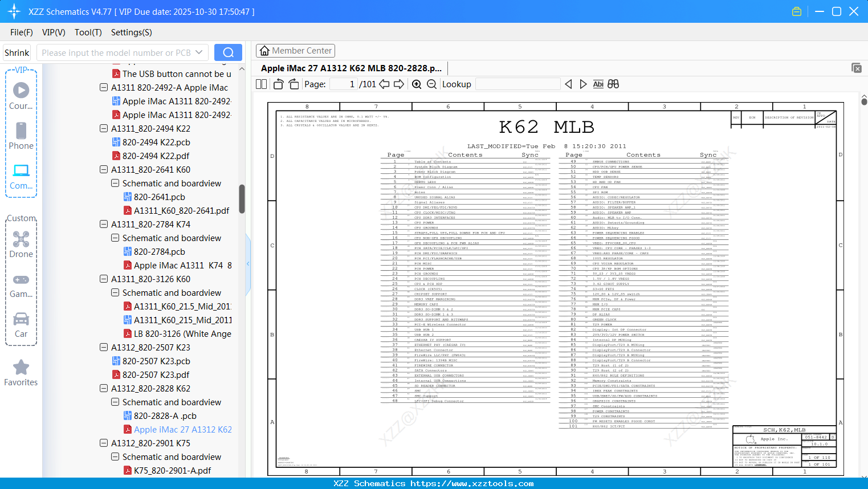Zoom out of the schematic
This screenshot has height=489, width=868.
point(432,84)
